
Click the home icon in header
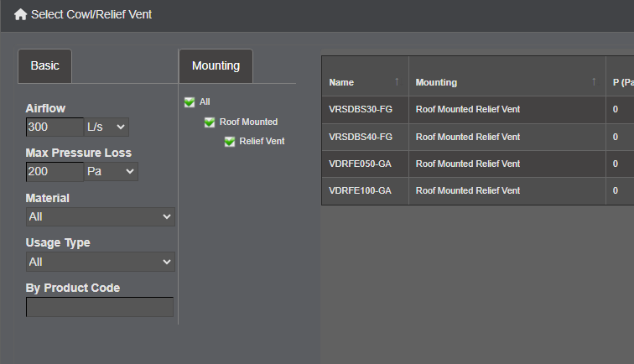[20, 14]
